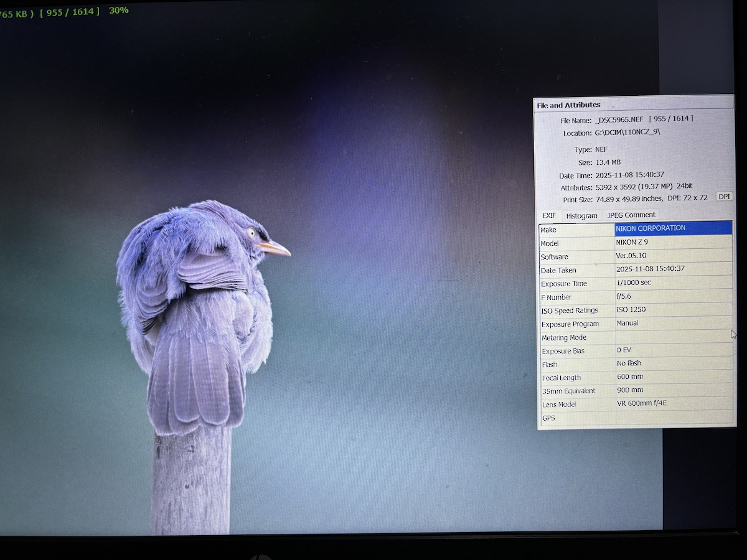This screenshot has width=747, height=560.
Task: Switch to the Histogram tab
Action: pos(581,215)
